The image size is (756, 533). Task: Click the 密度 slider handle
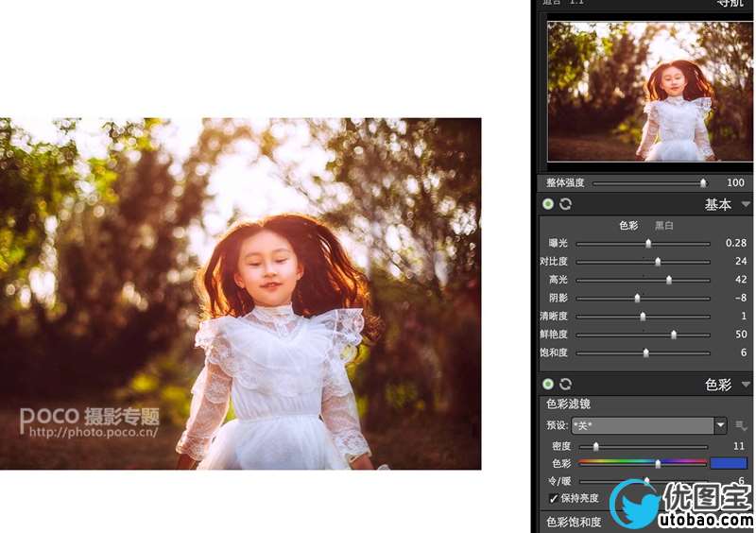pos(595,446)
